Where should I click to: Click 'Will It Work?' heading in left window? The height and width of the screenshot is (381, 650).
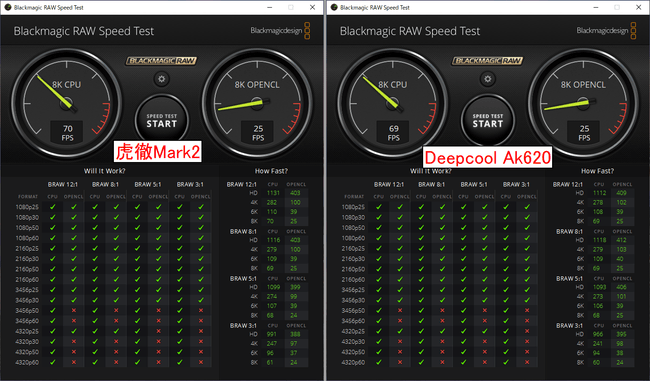tap(104, 171)
